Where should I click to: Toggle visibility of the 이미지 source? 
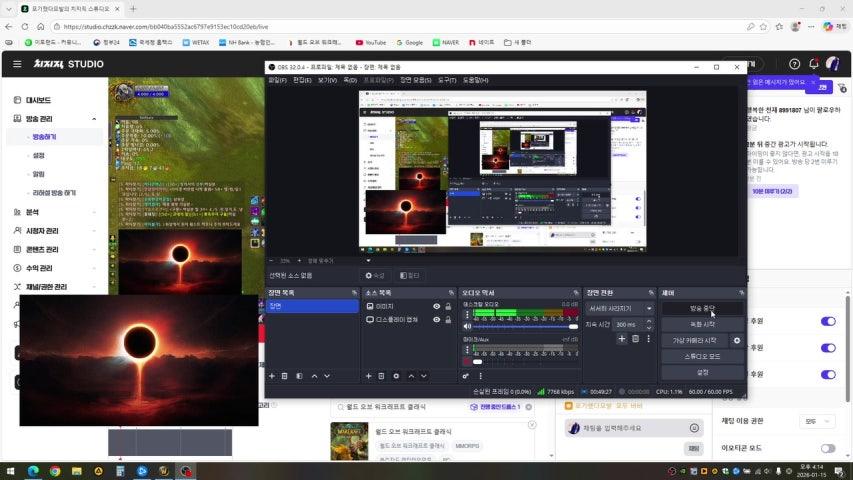pos(436,307)
